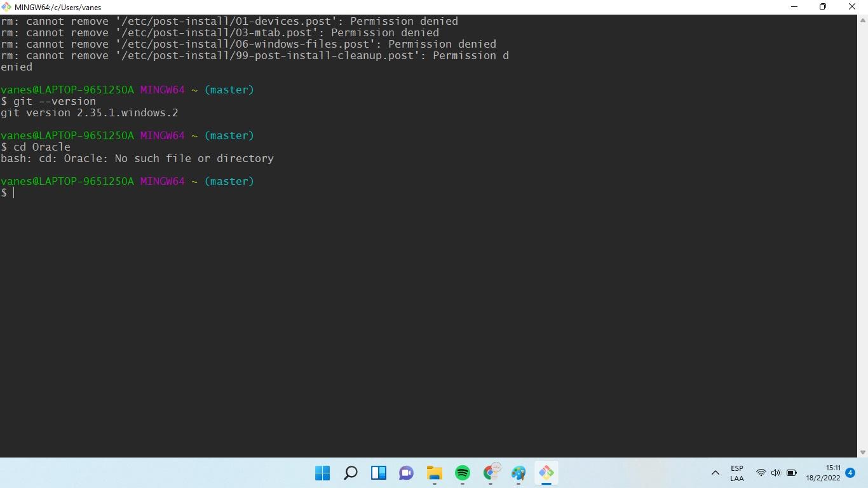Click the last empty '$' prompt line
Image resolution: width=868 pixels, height=488 pixels.
point(8,193)
